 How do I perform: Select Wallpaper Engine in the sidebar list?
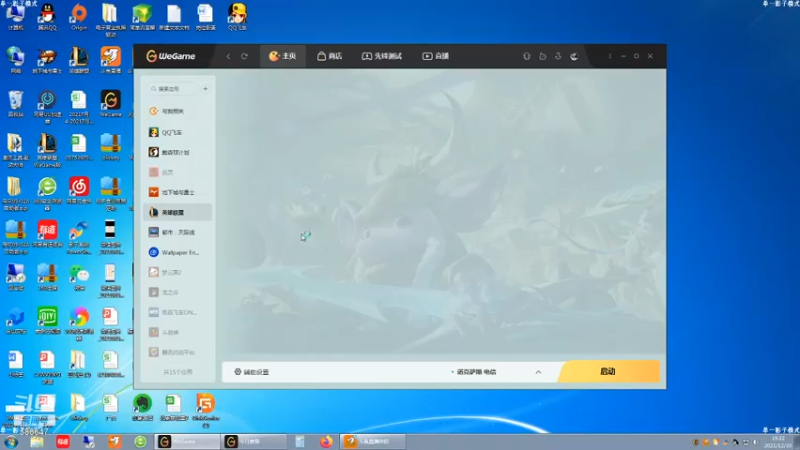pyautogui.click(x=178, y=253)
